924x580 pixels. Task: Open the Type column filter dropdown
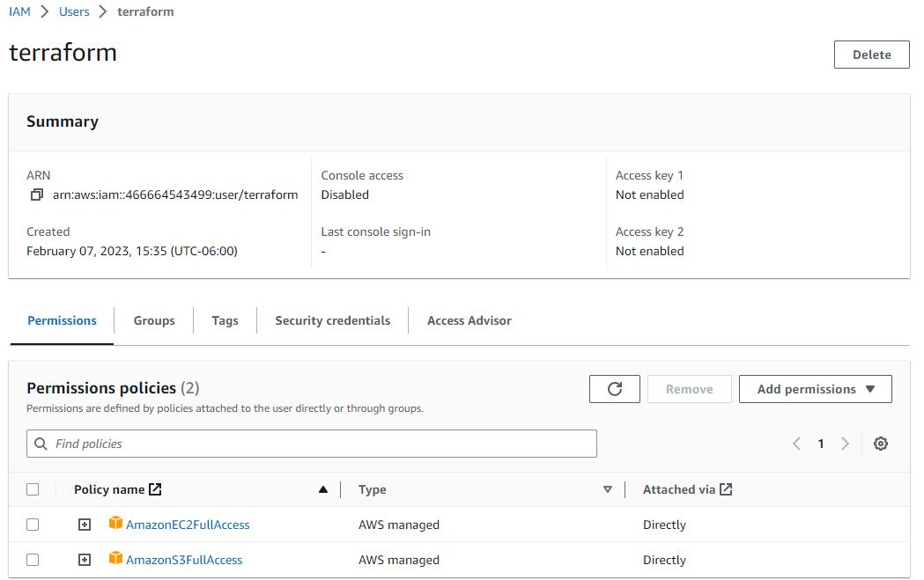click(608, 488)
